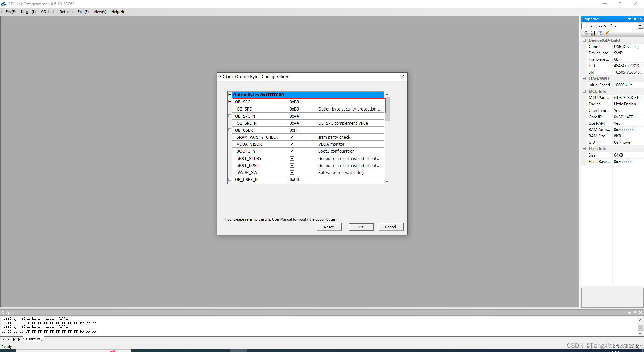Collapse the OB_USER row expander
Image resolution: width=644 pixels, height=352 pixels.
point(230,130)
